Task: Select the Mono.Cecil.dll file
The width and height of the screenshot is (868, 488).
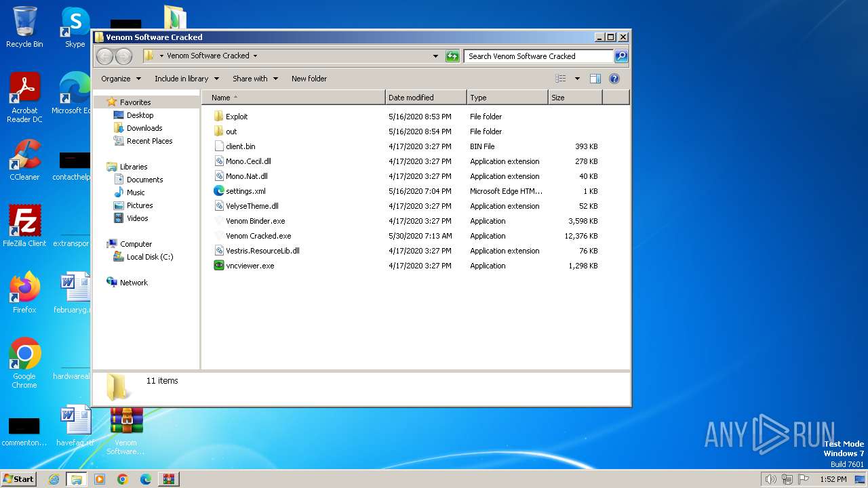Action: (x=248, y=161)
